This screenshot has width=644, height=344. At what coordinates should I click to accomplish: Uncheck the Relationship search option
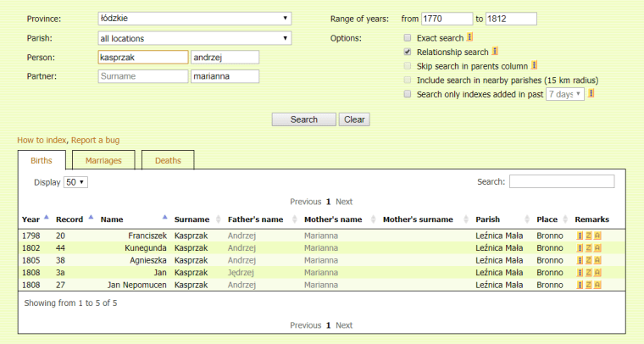[x=408, y=52]
